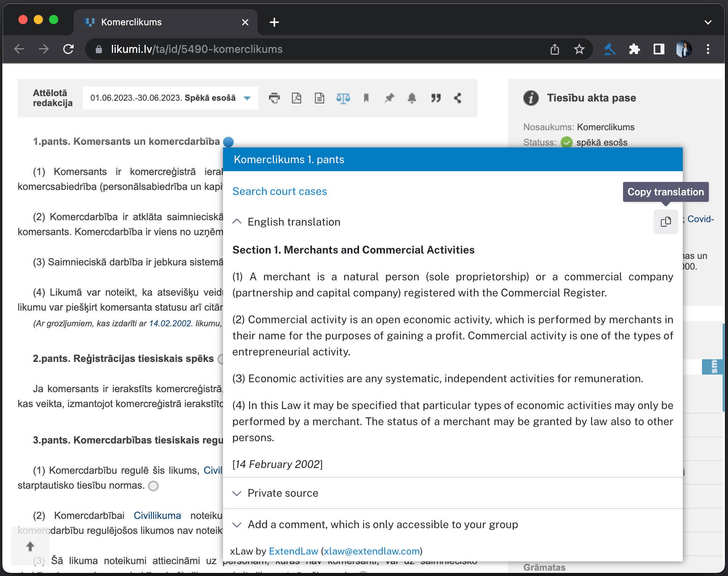The height and width of the screenshot is (576, 728).
Task: Bookmark page with the star icon
Action: (579, 49)
